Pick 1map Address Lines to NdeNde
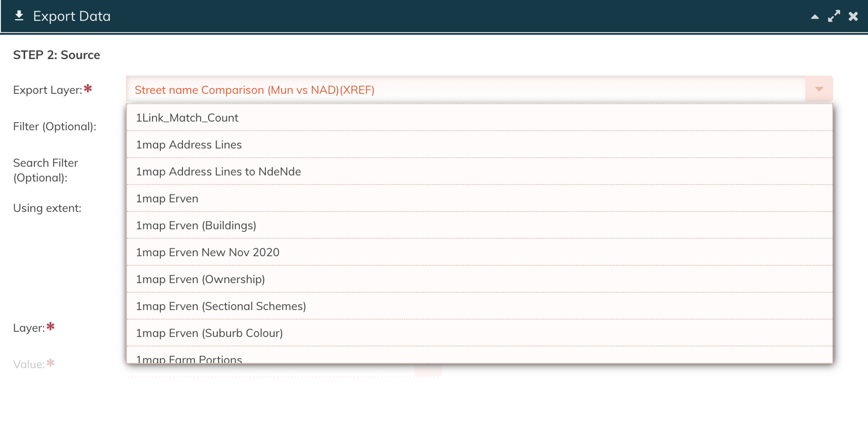This screenshot has height=442, width=868. tap(479, 172)
